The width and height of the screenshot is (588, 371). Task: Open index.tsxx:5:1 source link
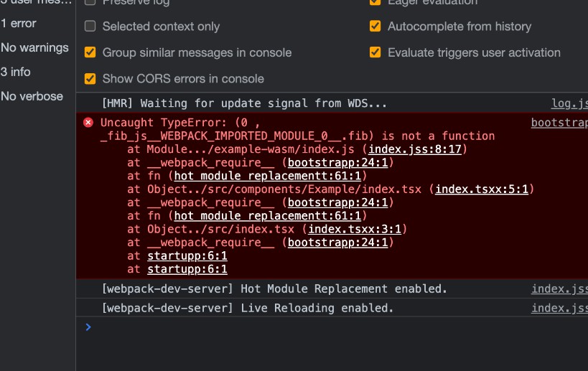[x=482, y=189]
